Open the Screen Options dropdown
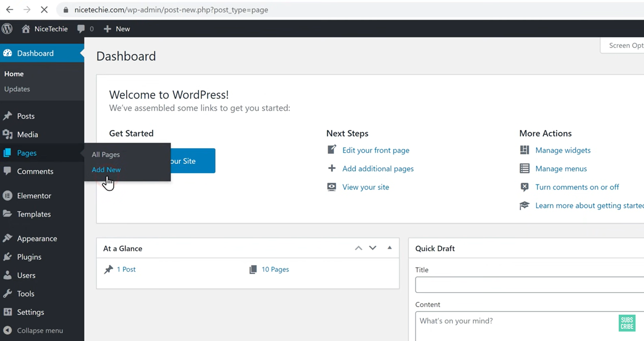The height and width of the screenshot is (341, 644). point(622,46)
